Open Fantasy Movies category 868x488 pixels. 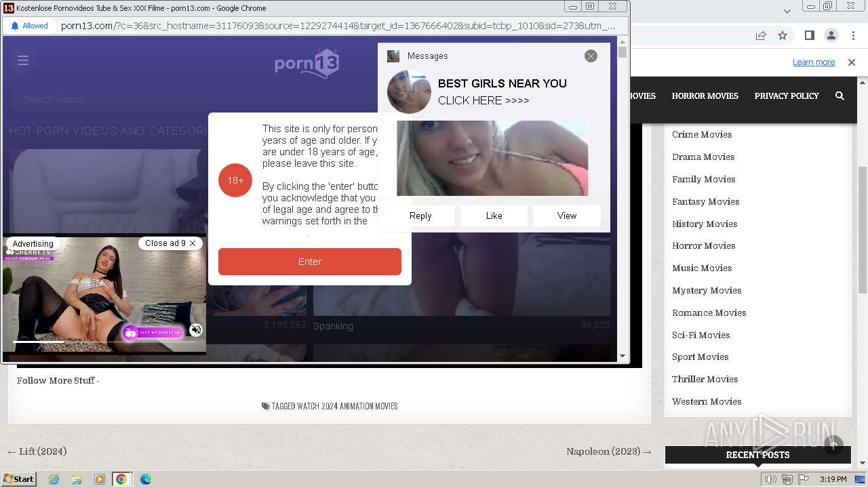(x=705, y=201)
